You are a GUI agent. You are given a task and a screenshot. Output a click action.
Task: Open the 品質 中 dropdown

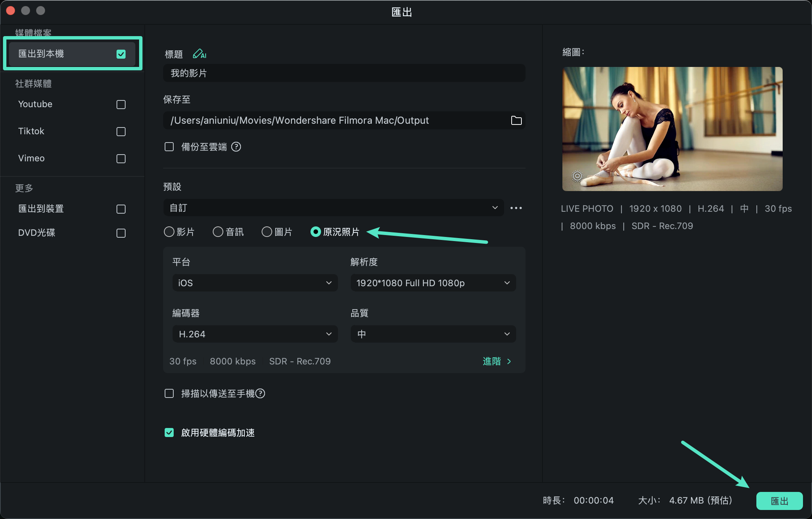(x=433, y=334)
